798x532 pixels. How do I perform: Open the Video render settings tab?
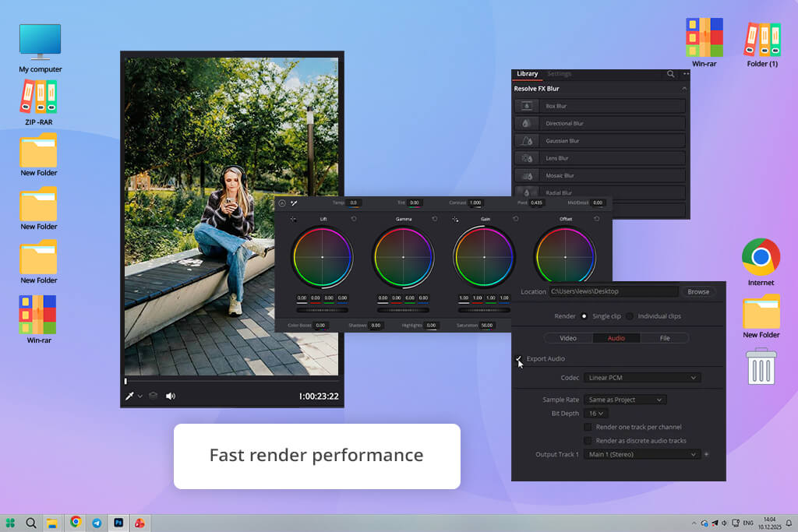[568, 338]
